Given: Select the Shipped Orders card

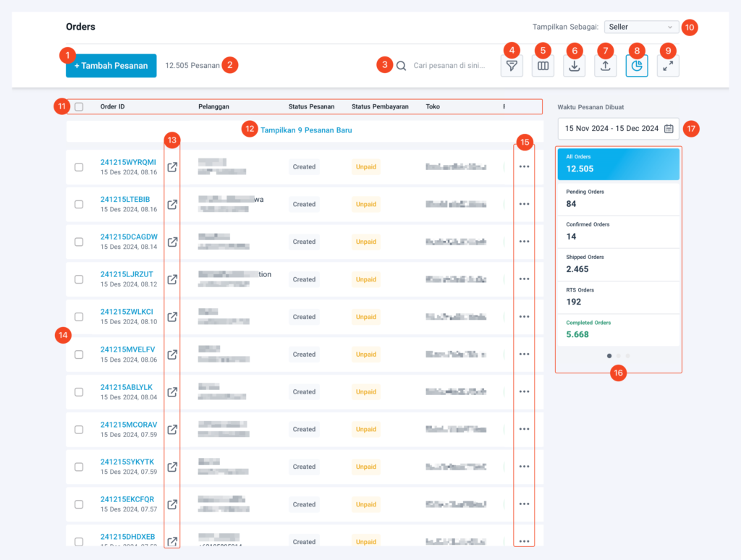Looking at the screenshot, I should point(618,263).
